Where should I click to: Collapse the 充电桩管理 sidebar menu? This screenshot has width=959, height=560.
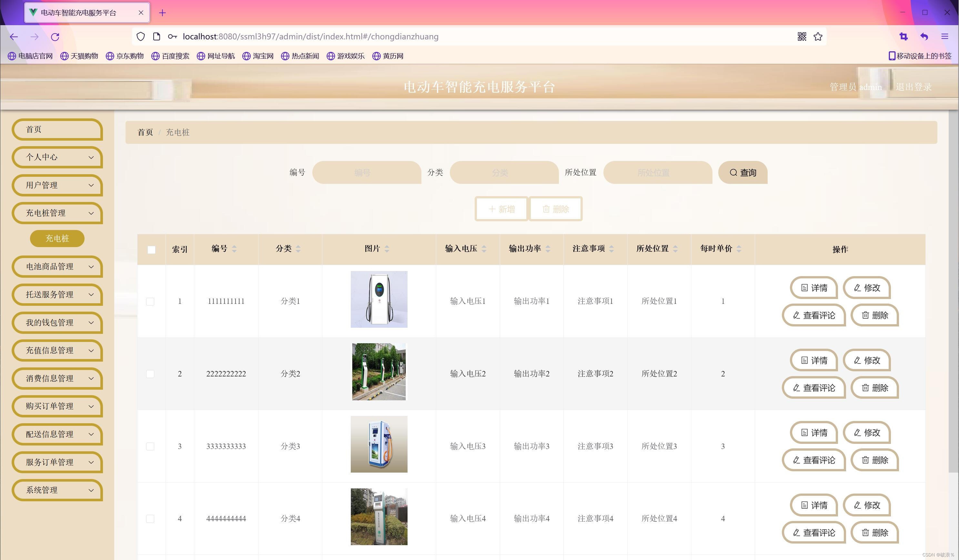pyautogui.click(x=57, y=213)
